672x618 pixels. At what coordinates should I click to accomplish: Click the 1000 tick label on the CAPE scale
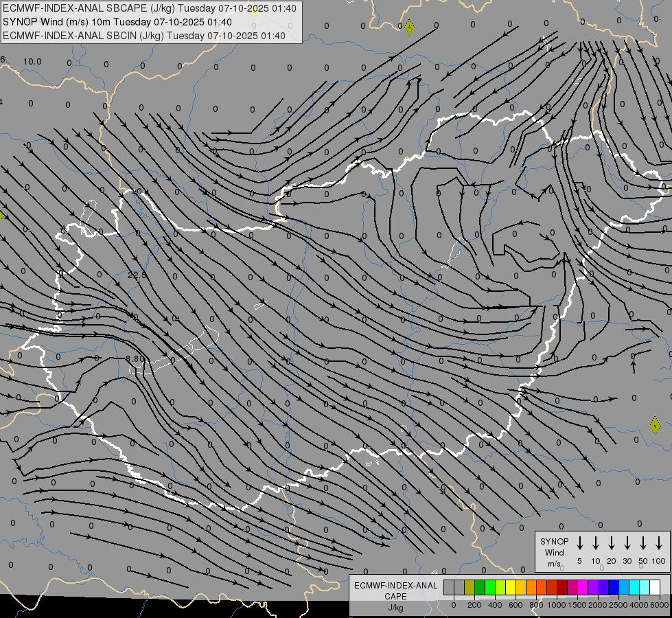[x=557, y=605]
